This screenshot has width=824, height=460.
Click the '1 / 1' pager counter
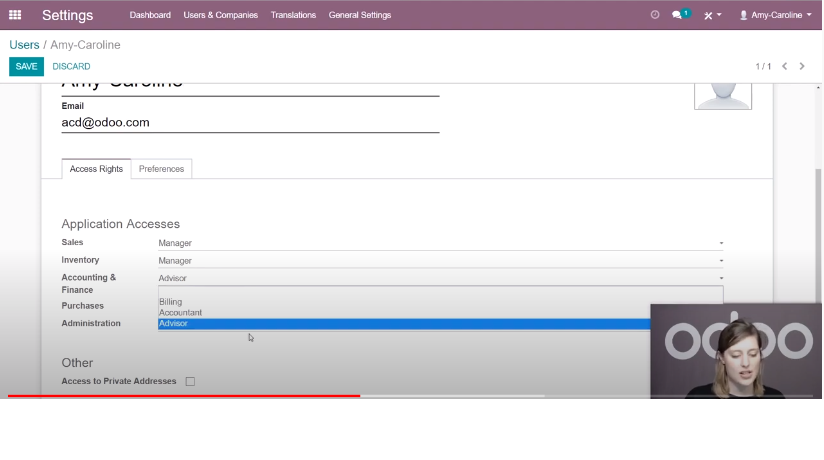(x=763, y=66)
